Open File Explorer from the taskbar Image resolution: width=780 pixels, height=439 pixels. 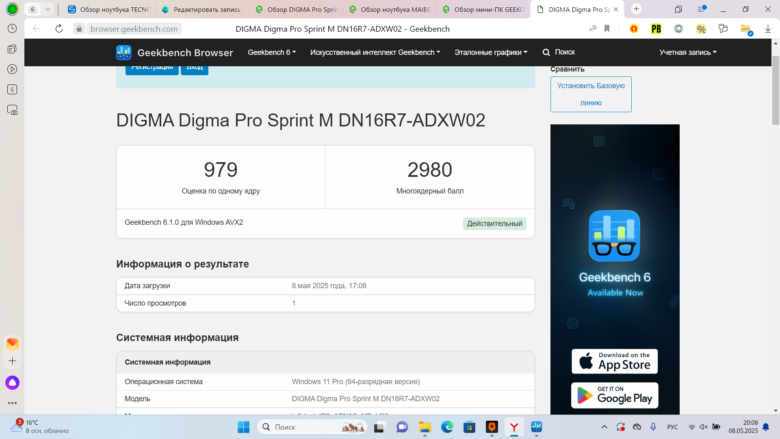coord(424,427)
